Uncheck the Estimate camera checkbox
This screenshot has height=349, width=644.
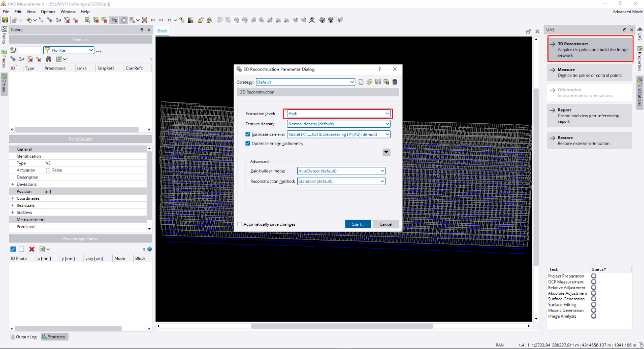coord(248,134)
